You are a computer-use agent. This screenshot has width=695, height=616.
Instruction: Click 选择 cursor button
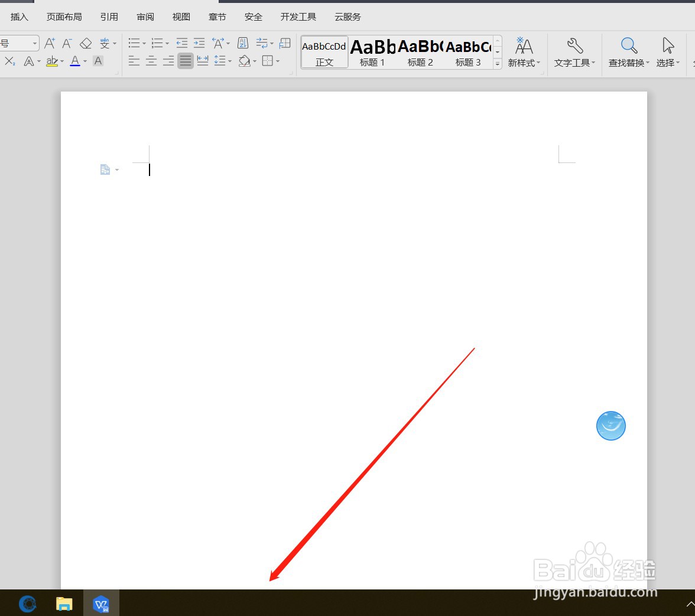pos(668,52)
